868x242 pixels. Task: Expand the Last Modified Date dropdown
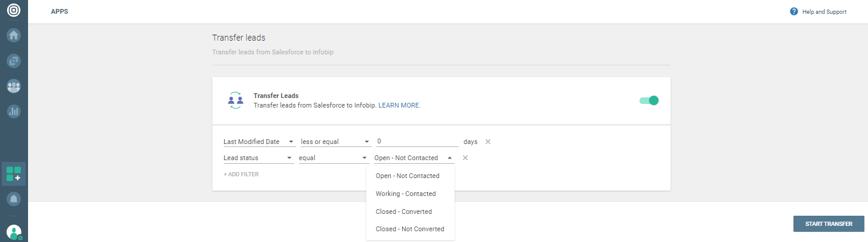click(258, 142)
